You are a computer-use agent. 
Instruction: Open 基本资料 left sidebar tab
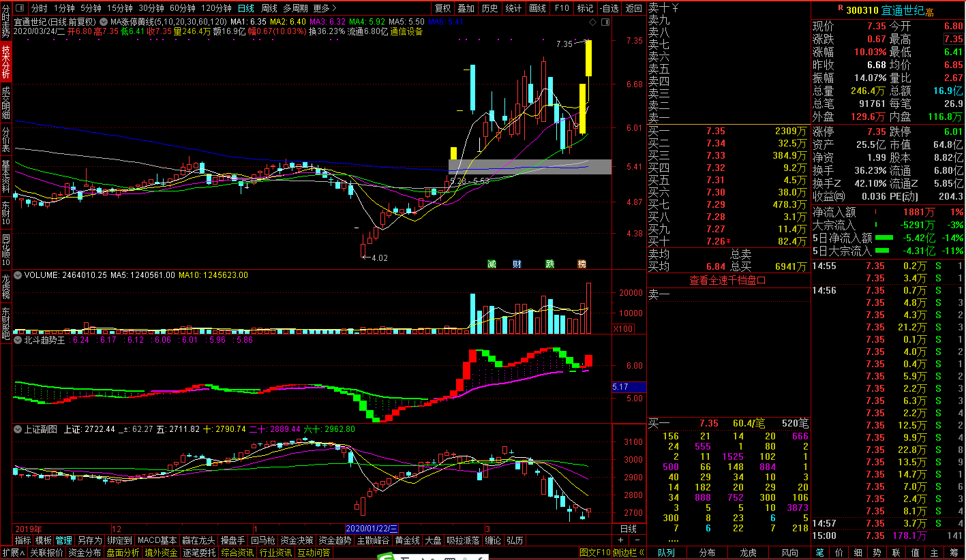coord(6,176)
